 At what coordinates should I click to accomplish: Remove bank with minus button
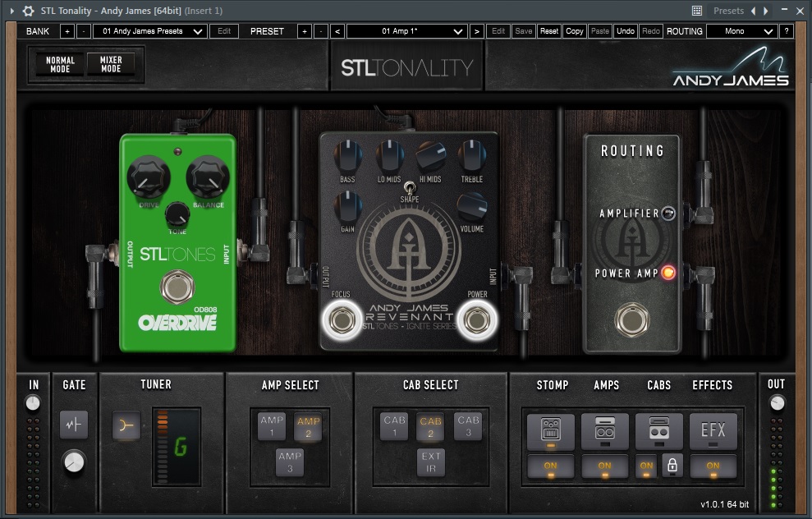84,31
